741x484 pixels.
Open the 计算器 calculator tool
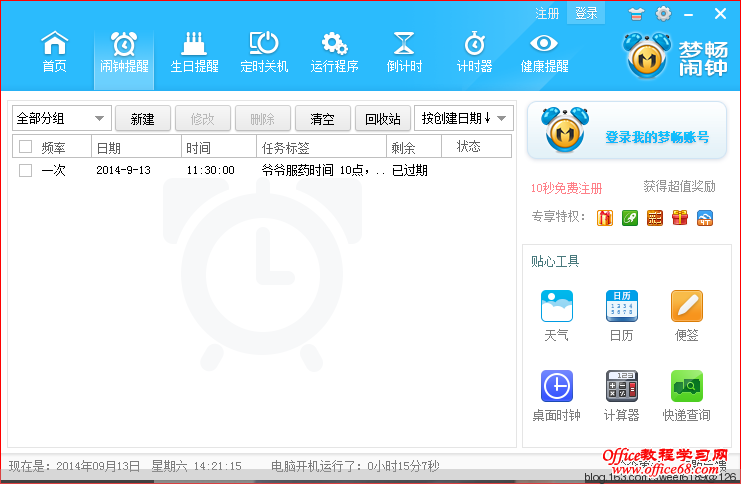tap(621, 396)
